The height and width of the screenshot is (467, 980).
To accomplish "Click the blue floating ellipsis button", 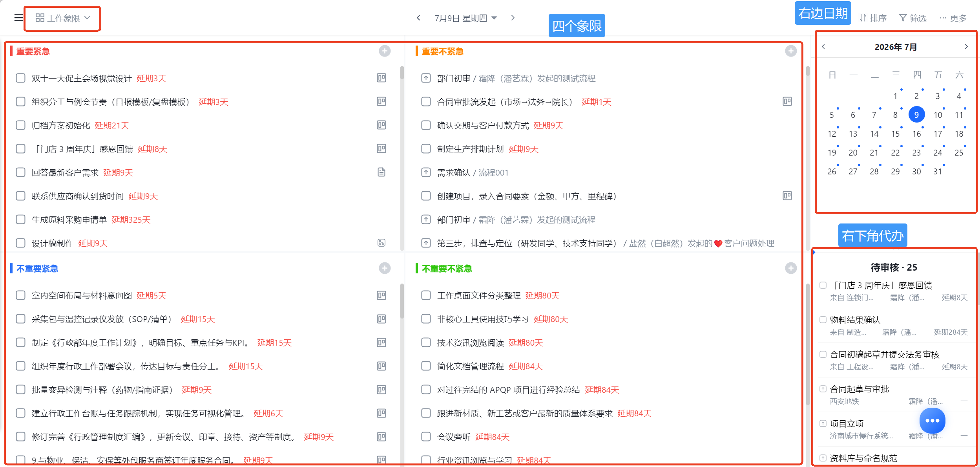I will click(932, 421).
